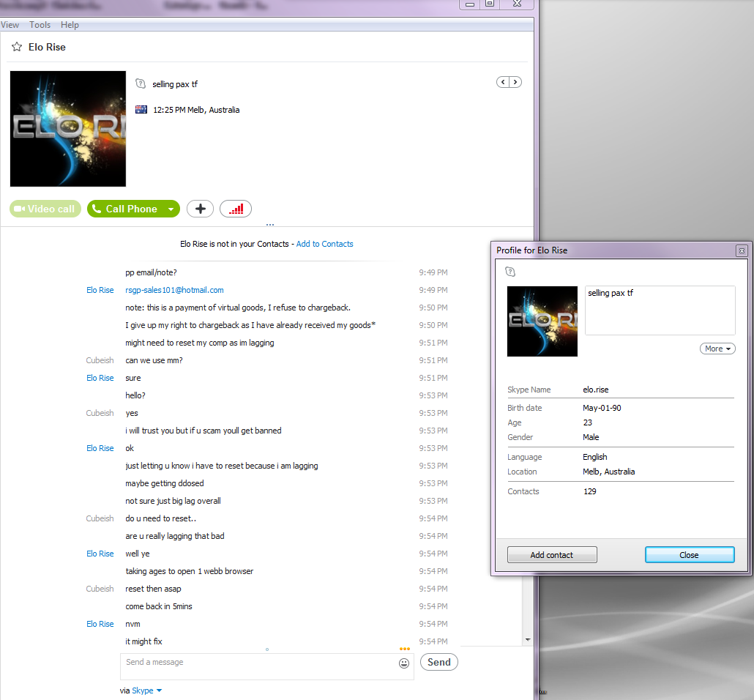
Task: Click the Skype Name value 'elo.rise'
Action: point(596,390)
